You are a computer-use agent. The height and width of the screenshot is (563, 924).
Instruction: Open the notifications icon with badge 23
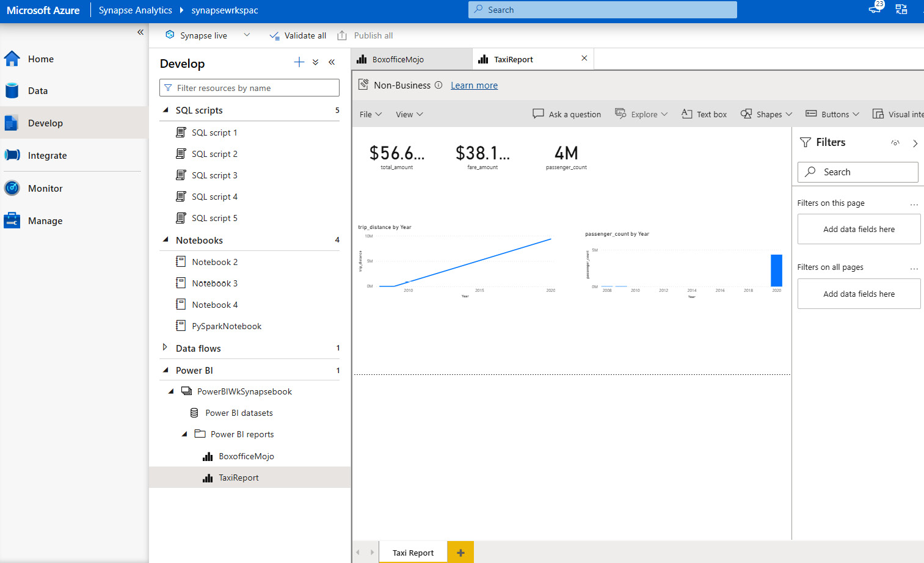tap(876, 9)
